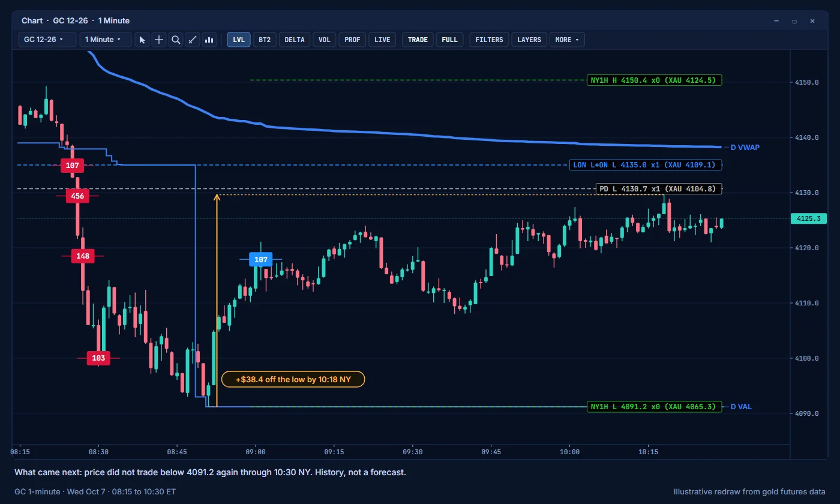
Task: Close the Chart window
Action: point(812,21)
